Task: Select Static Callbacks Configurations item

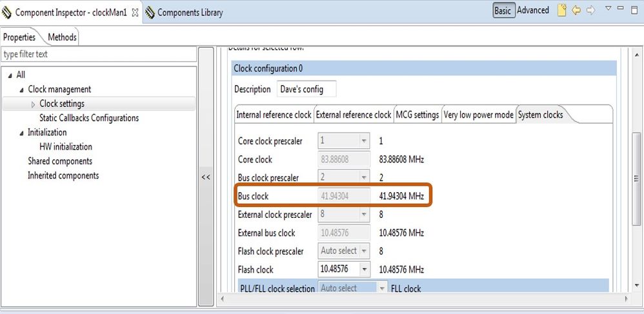Action: (x=89, y=118)
